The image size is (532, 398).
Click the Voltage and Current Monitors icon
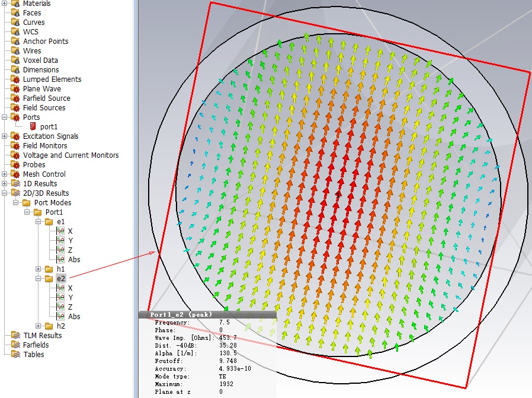(x=15, y=155)
